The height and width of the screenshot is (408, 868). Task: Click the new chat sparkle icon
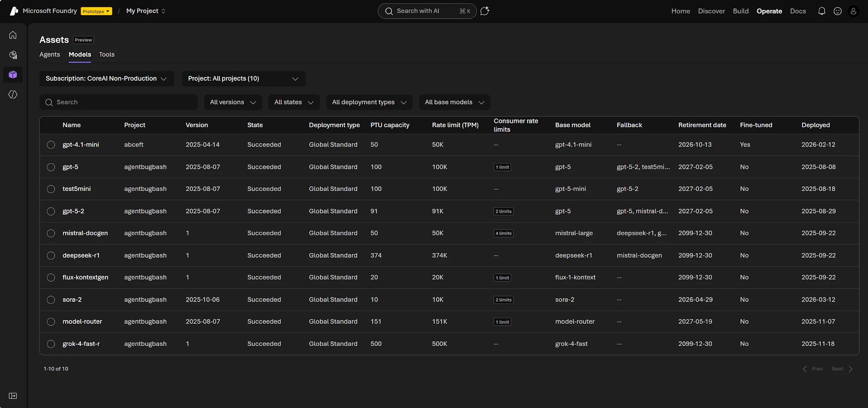pyautogui.click(x=485, y=11)
